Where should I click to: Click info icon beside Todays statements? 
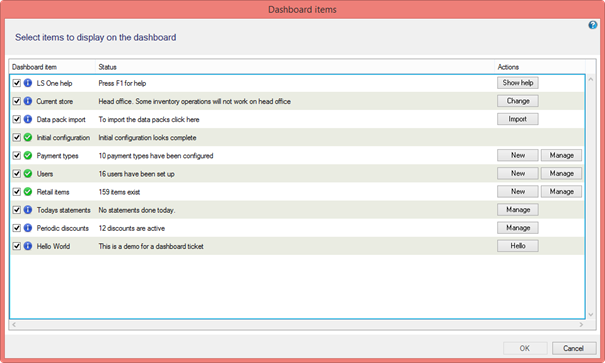[28, 209]
